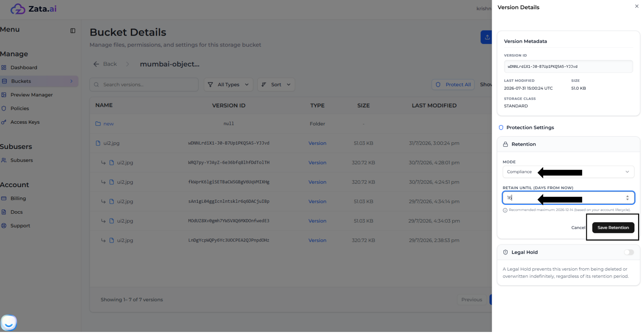Click the Docs document icon

coord(4,212)
